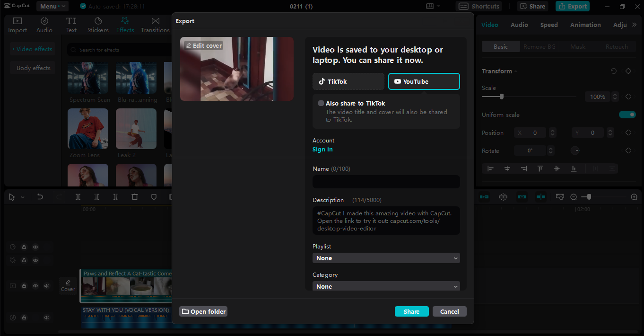Click the delete-left trim tool

click(x=97, y=197)
